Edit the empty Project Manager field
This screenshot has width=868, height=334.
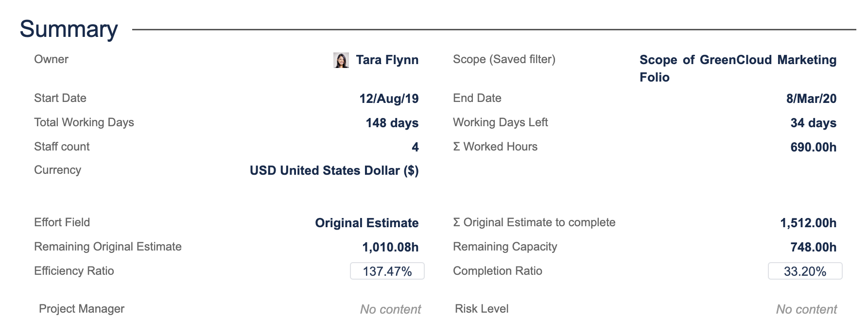(x=390, y=309)
